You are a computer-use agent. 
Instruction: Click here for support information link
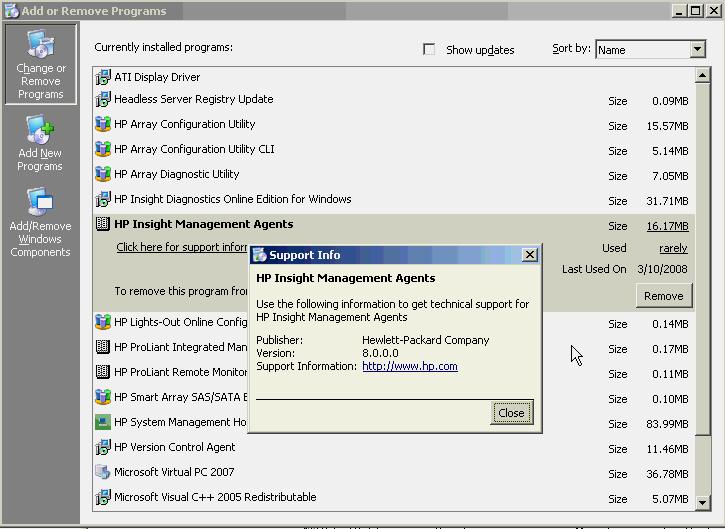pyautogui.click(x=182, y=247)
